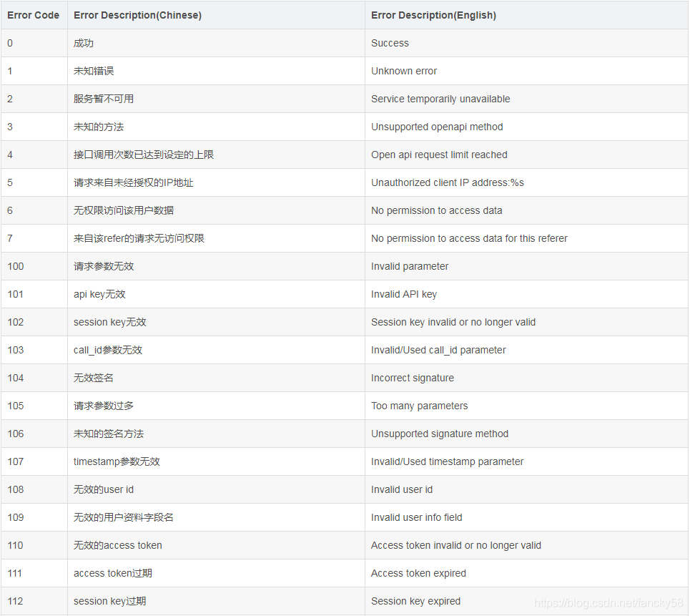The height and width of the screenshot is (616, 690).
Task: Click error code '7' cell
Action: (34, 238)
